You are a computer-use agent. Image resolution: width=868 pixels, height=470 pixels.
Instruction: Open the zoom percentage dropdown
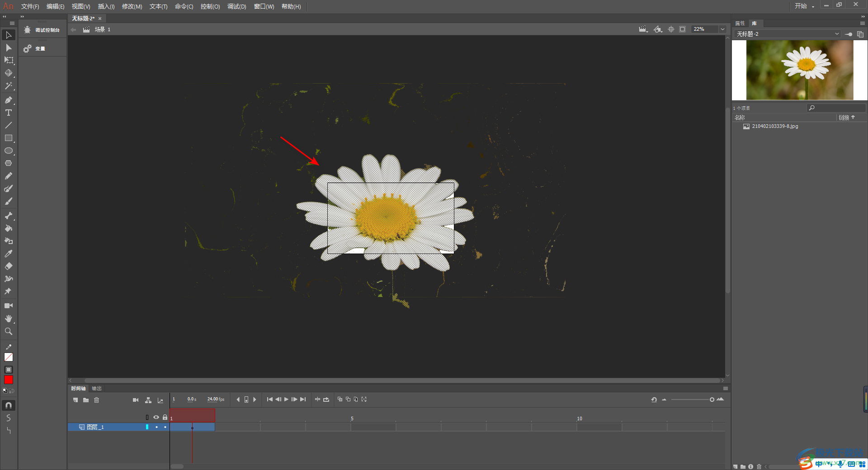722,29
